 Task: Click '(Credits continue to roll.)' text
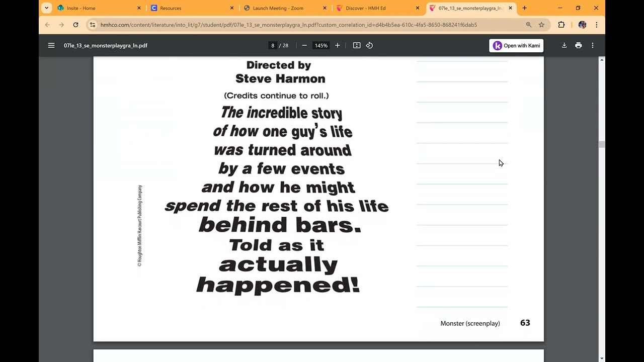coord(276,96)
